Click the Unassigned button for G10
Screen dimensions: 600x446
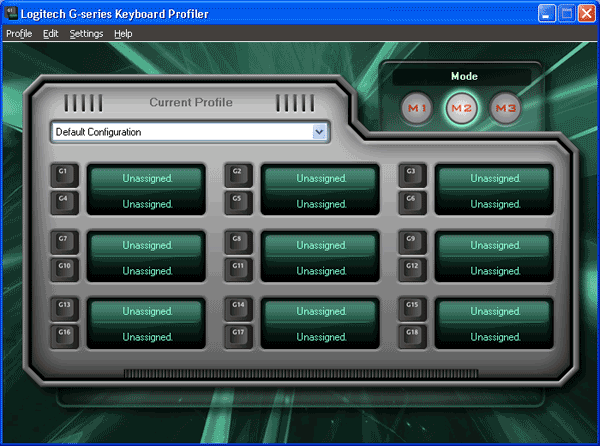click(147, 271)
